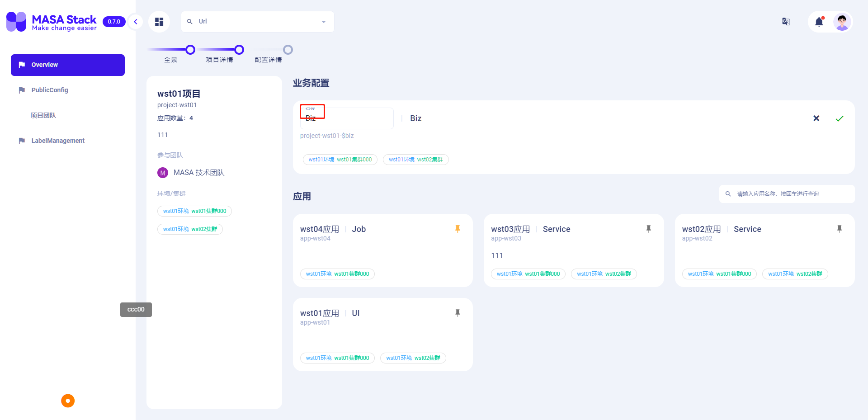Open the language translation icon
This screenshot has width=868, height=420.
point(786,22)
